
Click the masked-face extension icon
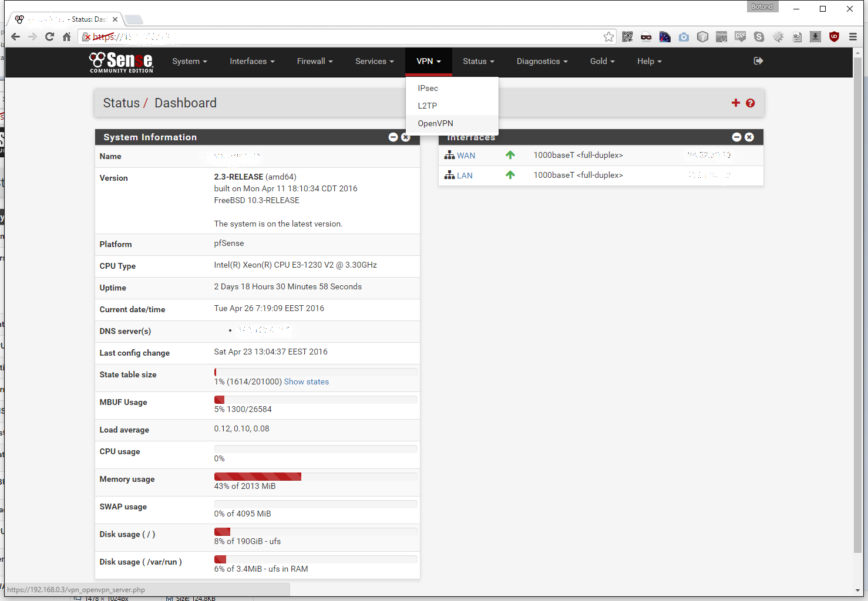(646, 37)
